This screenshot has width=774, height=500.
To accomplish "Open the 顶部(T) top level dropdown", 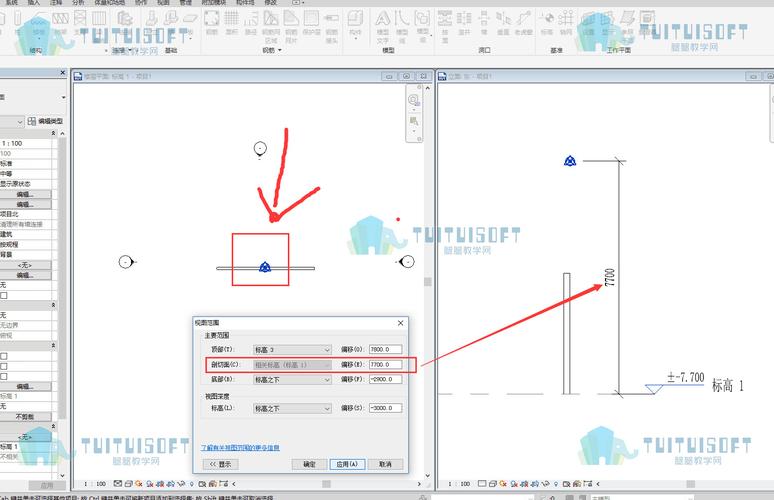I will [x=292, y=349].
